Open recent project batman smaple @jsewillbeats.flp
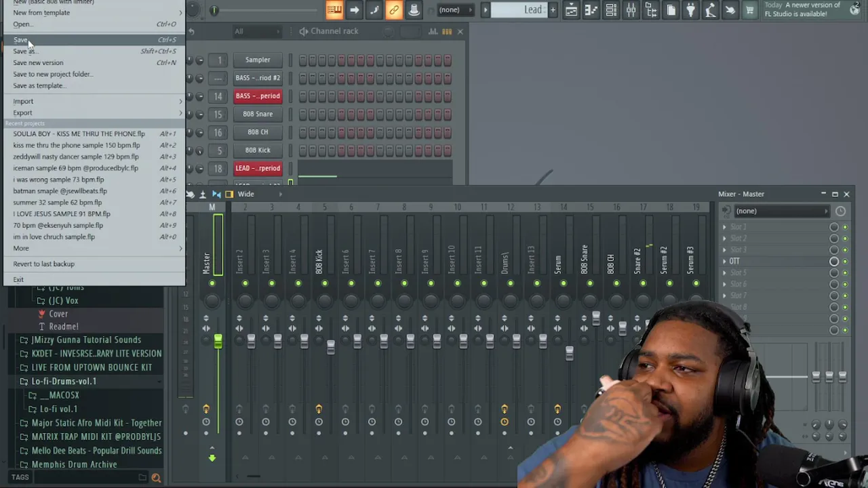This screenshot has width=868, height=488. click(93, 191)
